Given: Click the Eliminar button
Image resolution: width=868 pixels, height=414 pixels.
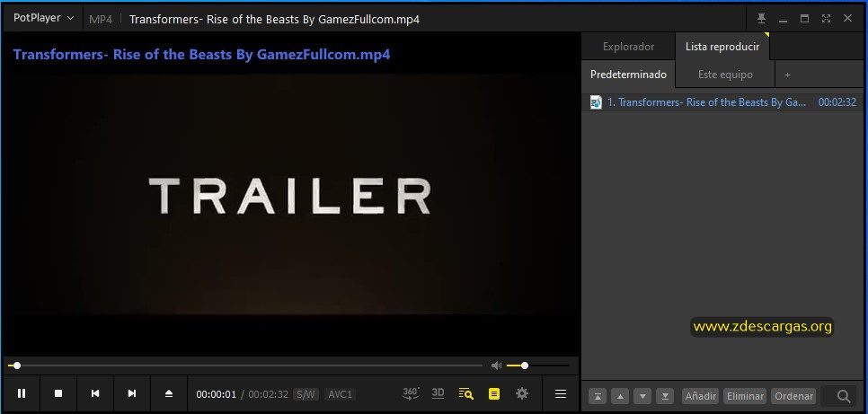Looking at the screenshot, I should click(x=745, y=396).
